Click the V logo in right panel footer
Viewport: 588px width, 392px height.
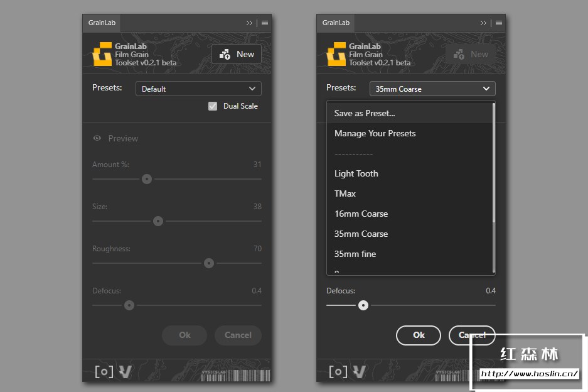click(x=359, y=372)
